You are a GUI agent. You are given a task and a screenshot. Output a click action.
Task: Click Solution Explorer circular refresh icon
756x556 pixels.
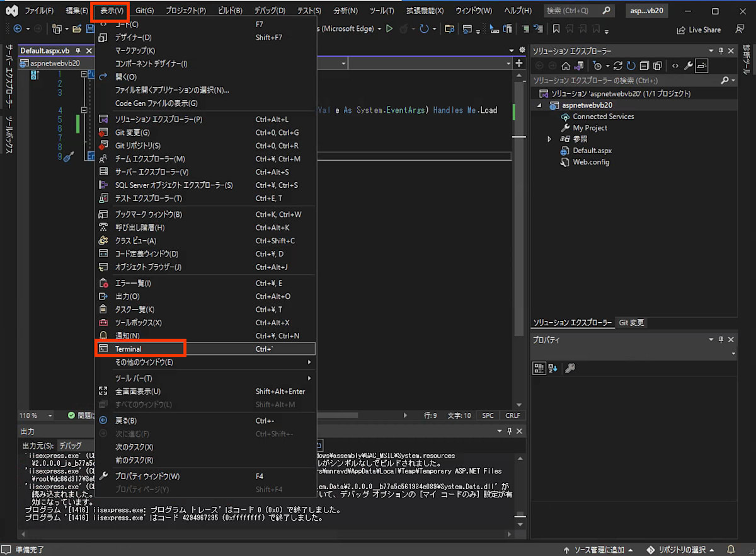pyautogui.click(x=631, y=66)
